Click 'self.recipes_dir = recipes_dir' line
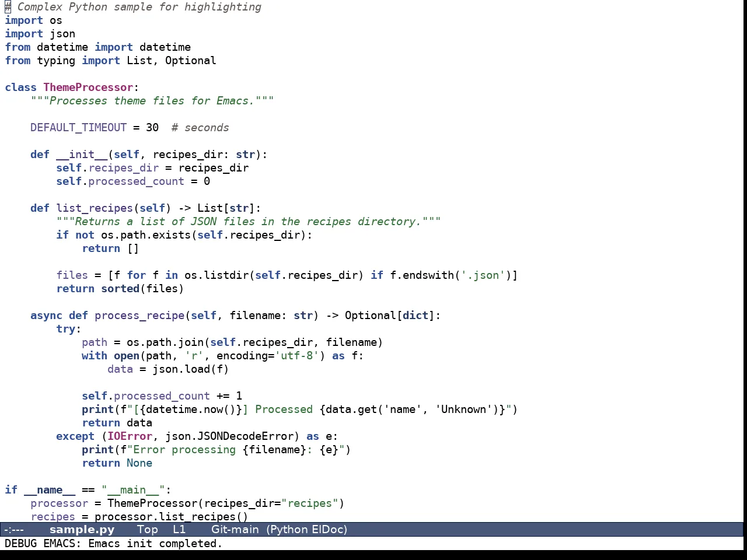 pos(152,168)
